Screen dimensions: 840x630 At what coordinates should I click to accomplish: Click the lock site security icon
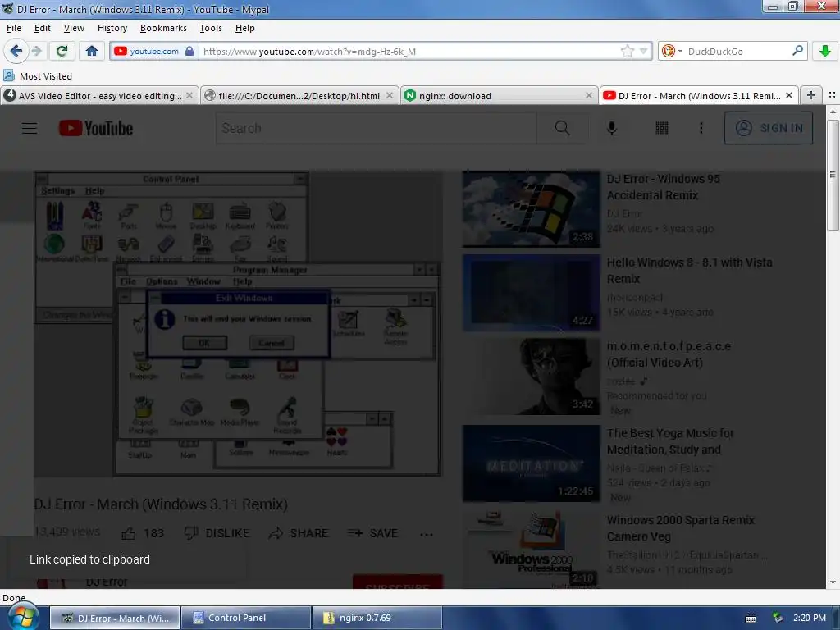point(189,51)
